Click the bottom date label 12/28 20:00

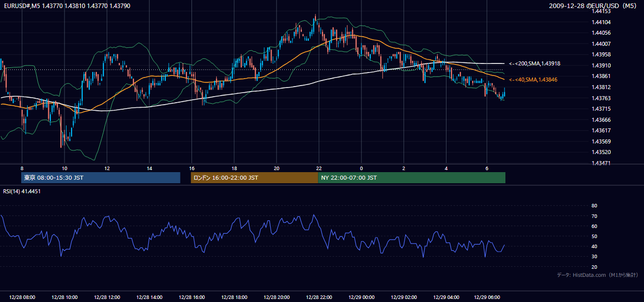click(277, 297)
